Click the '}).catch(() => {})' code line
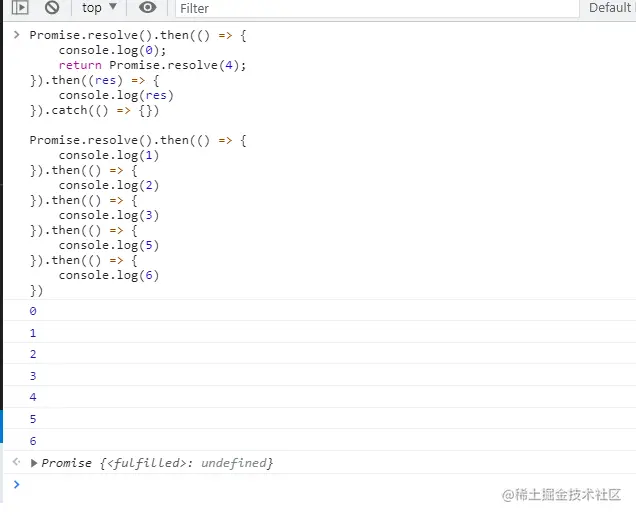Image resolution: width=636 pixels, height=517 pixels. point(95,110)
